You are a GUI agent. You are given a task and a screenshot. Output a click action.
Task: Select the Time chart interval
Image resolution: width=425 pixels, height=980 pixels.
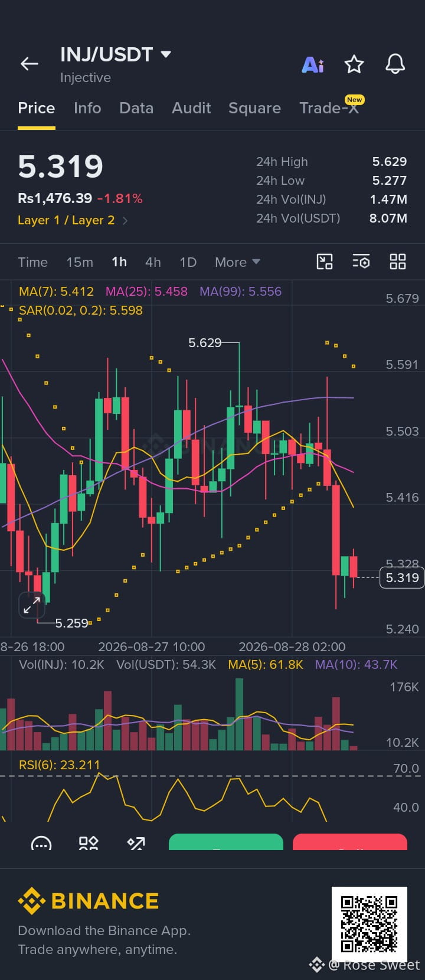32,262
